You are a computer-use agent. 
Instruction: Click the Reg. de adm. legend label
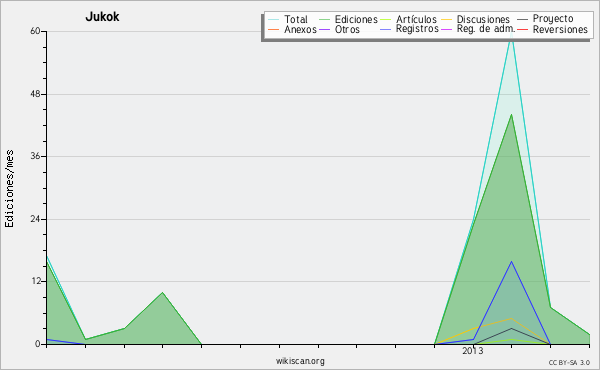click(486, 29)
